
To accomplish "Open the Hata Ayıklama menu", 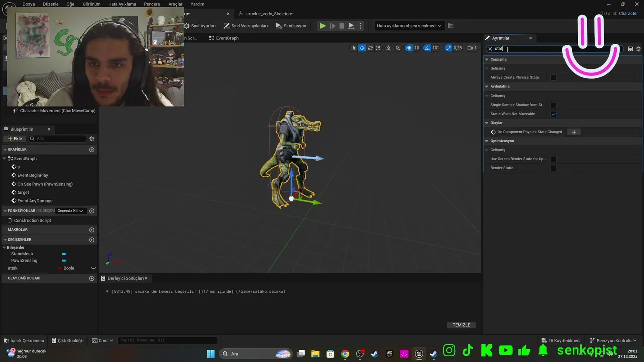I will click(122, 4).
